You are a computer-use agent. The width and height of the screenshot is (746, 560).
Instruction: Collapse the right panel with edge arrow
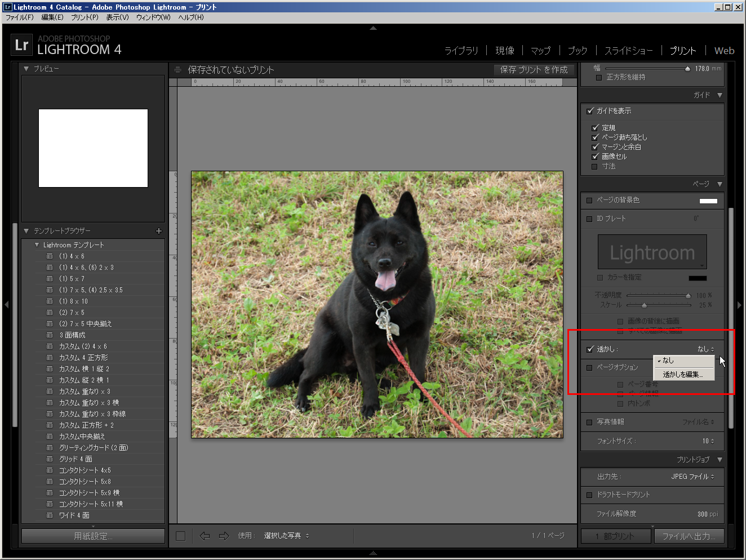[x=739, y=305]
